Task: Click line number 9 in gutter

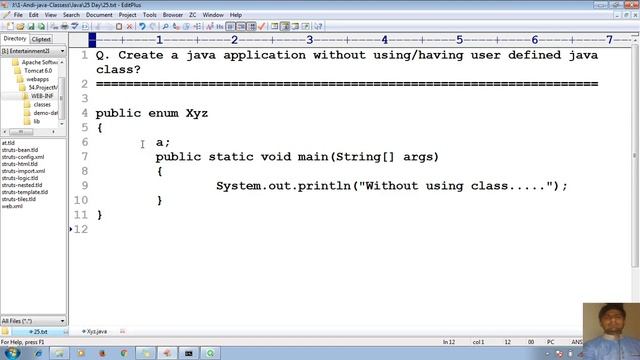Action: [84, 186]
